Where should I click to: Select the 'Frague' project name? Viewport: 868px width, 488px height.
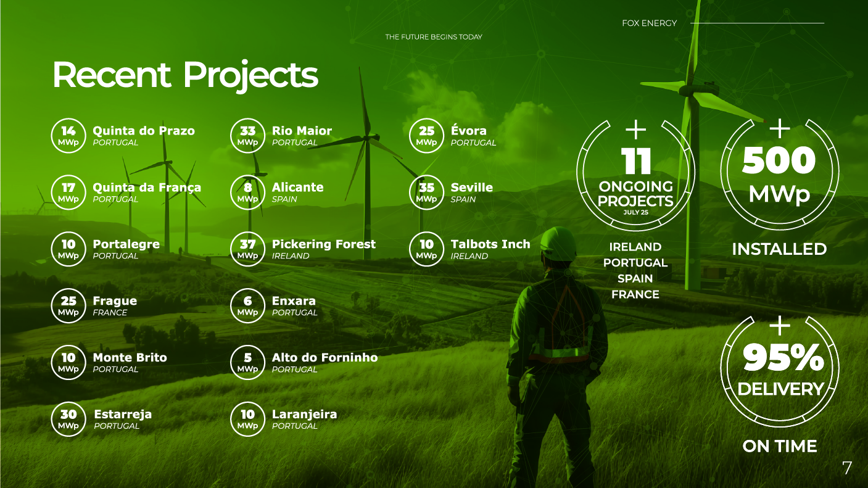pos(115,301)
